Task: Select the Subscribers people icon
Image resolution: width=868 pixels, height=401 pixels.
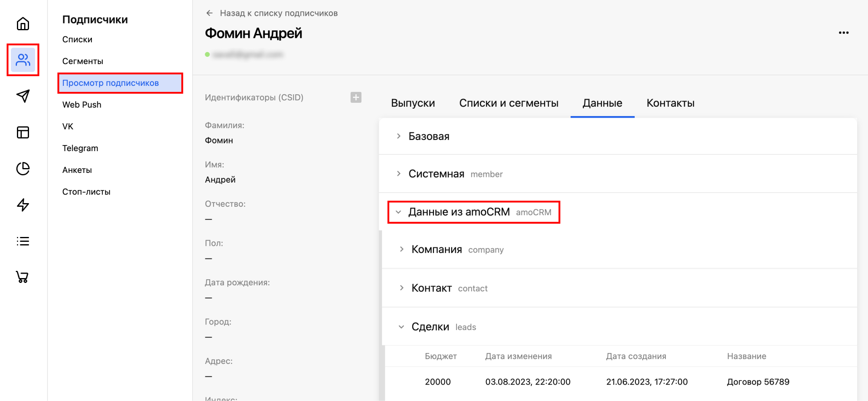Action: [x=23, y=60]
